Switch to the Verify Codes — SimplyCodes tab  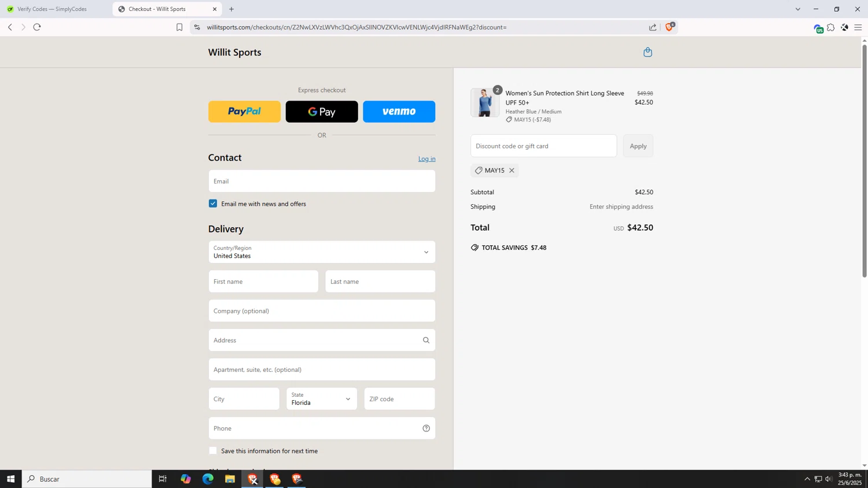tap(53, 9)
